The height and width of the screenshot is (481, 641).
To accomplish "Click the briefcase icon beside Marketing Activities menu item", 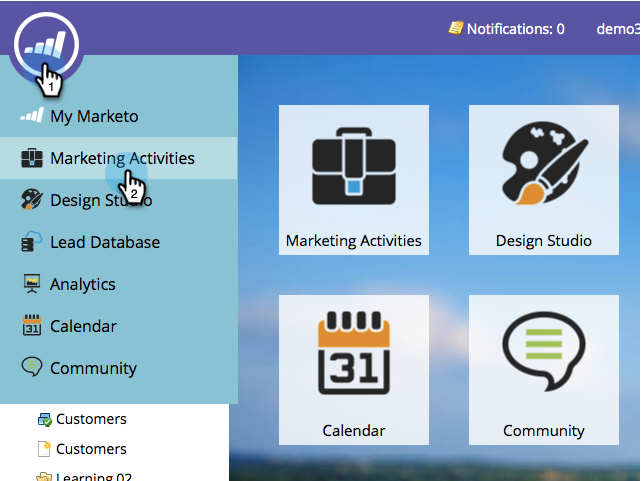I will click(32, 158).
